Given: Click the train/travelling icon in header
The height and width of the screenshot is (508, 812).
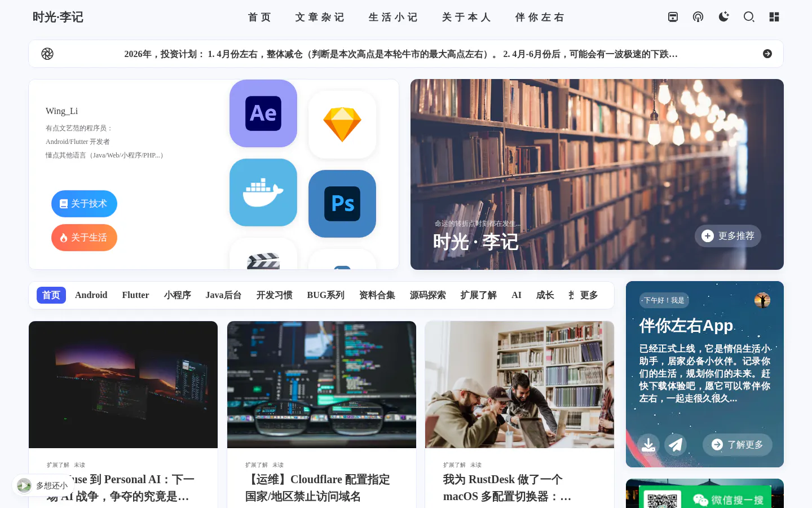Looking at the screenshot, I should pos(673,17).
